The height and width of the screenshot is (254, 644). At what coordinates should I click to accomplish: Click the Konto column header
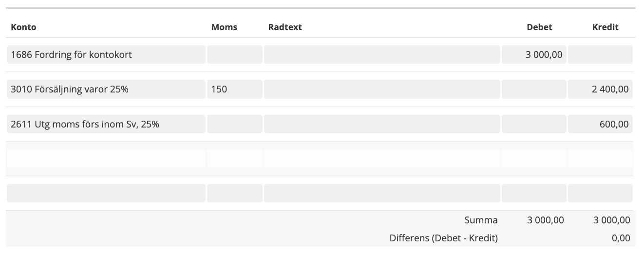23,27
